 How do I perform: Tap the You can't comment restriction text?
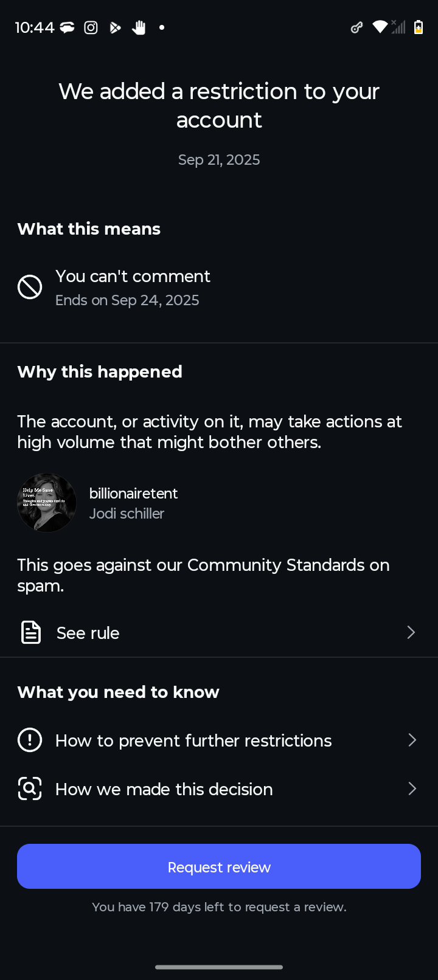pyautogui.click(x=133, y=277)
